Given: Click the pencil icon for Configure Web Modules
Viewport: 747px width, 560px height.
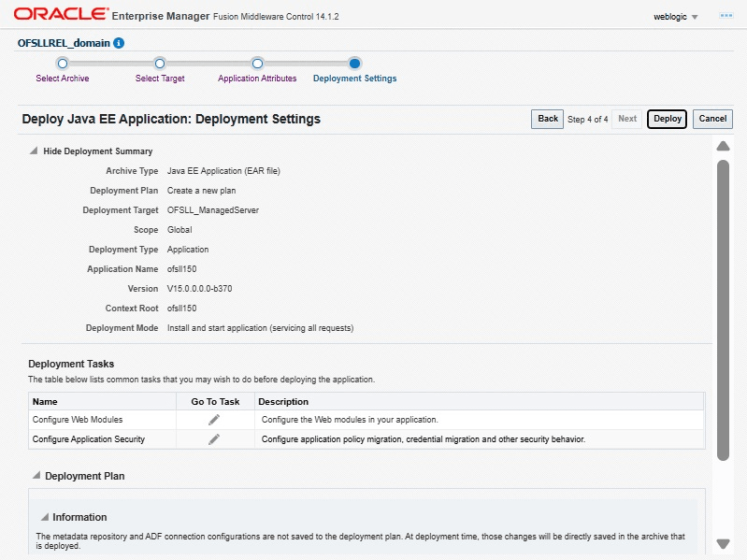Looking at the screenshot, I should 214,420.
